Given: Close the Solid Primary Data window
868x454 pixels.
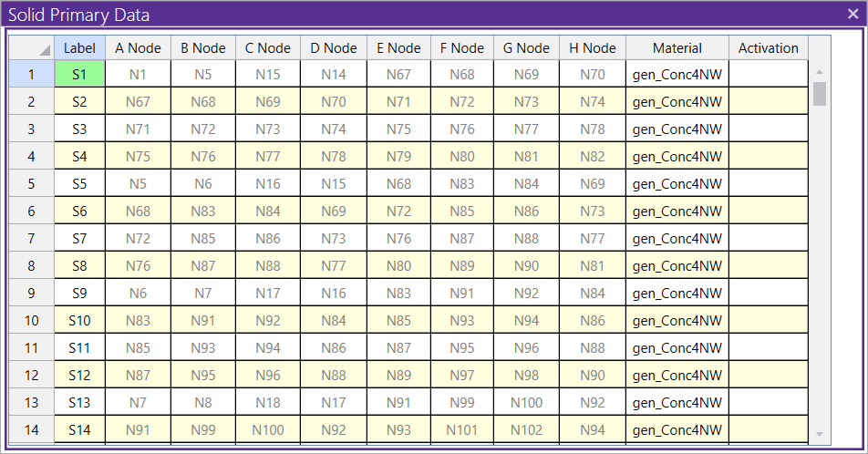Looking at the screenshot, I should pos(852,14).
